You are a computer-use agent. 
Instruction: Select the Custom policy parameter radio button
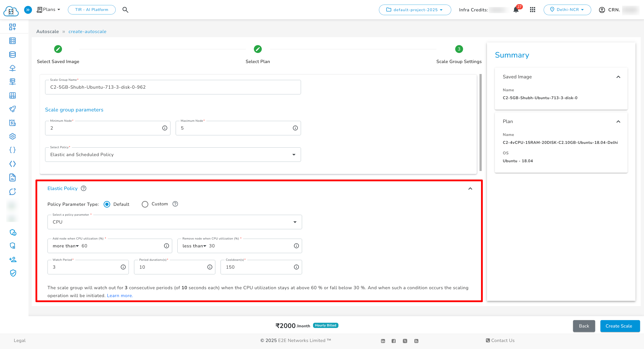(x=145, y=204)
